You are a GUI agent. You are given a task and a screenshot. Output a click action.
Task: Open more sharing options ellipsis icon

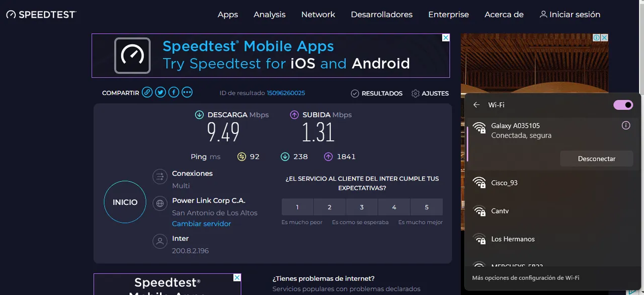[187, 93]
